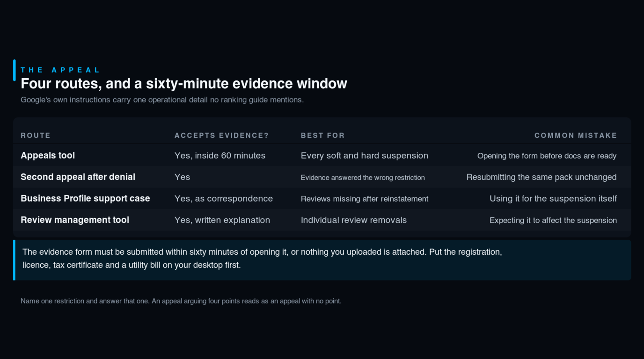Image resolution: width=644 pixels, height=359 pixels.
Task: Click the BEST FOR column header
Action: point(322,136)
